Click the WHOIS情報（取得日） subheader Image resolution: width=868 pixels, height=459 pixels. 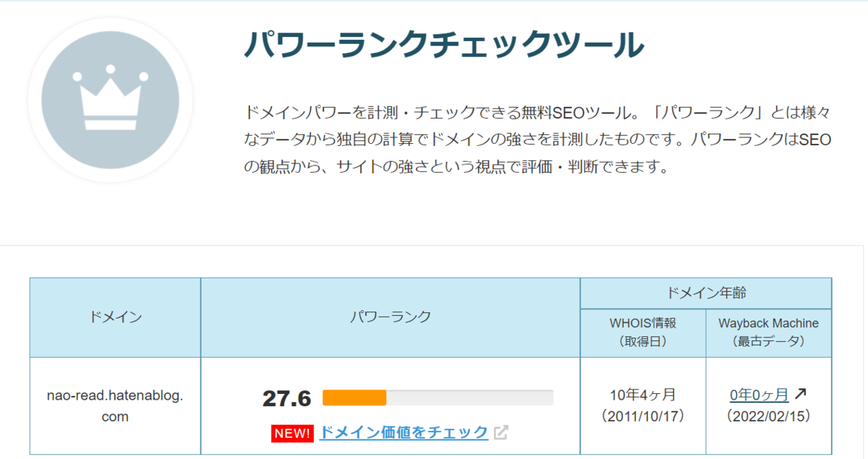click(643, 333)
